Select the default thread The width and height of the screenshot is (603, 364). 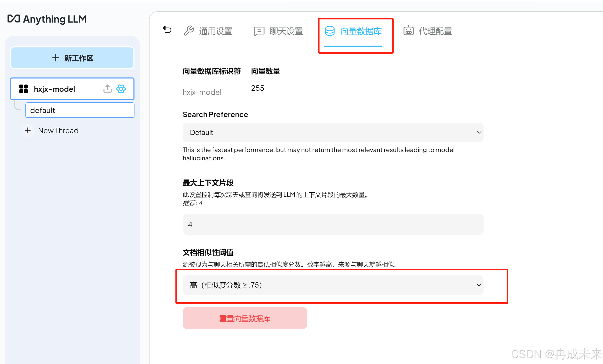pyautogui.click(x=80, y=110)
